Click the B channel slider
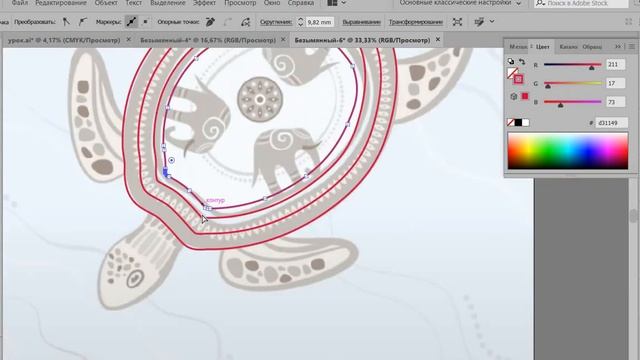 [572, 102]
